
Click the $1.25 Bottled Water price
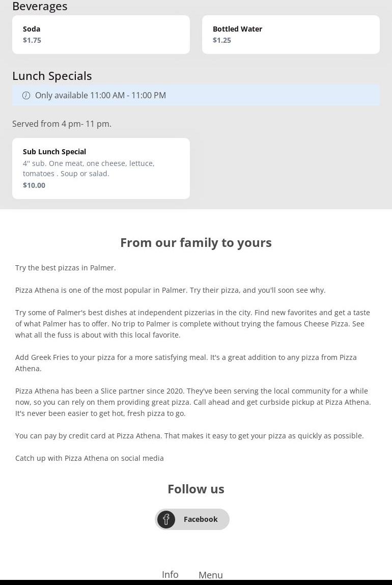click(222, 40)
